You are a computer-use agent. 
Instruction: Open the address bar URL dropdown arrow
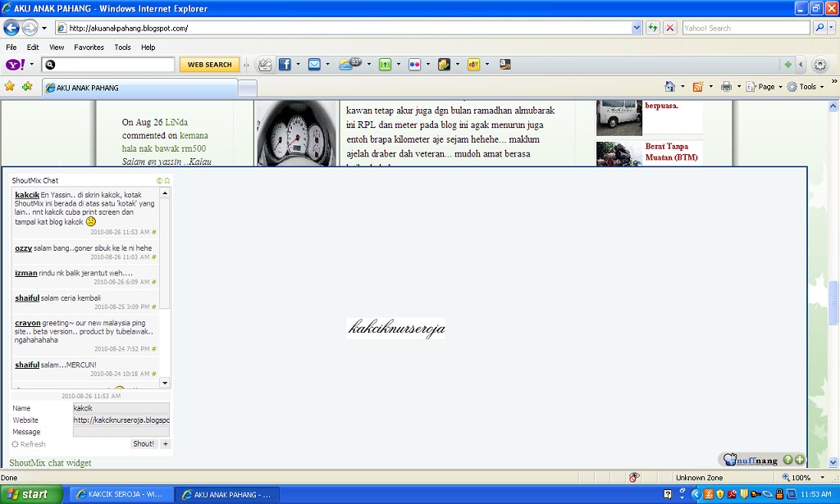pyautogui.click(x=637, y=28)
